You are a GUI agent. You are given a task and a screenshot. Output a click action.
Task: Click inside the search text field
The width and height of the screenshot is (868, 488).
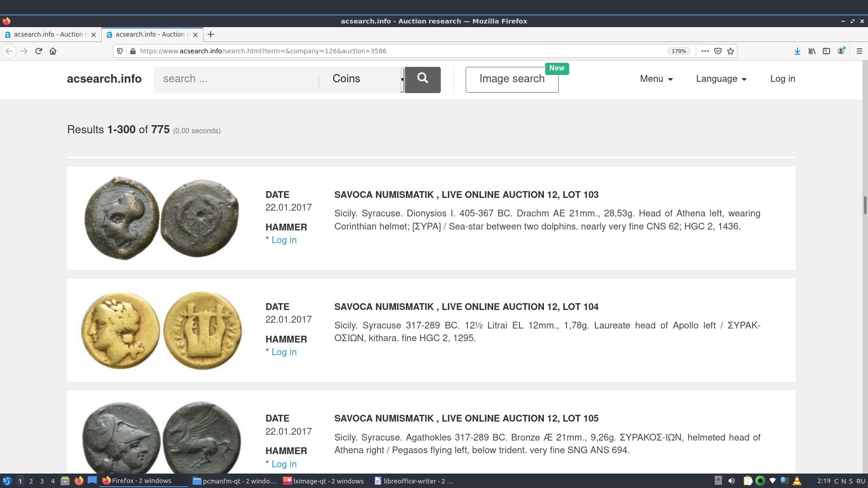[235, 80]
